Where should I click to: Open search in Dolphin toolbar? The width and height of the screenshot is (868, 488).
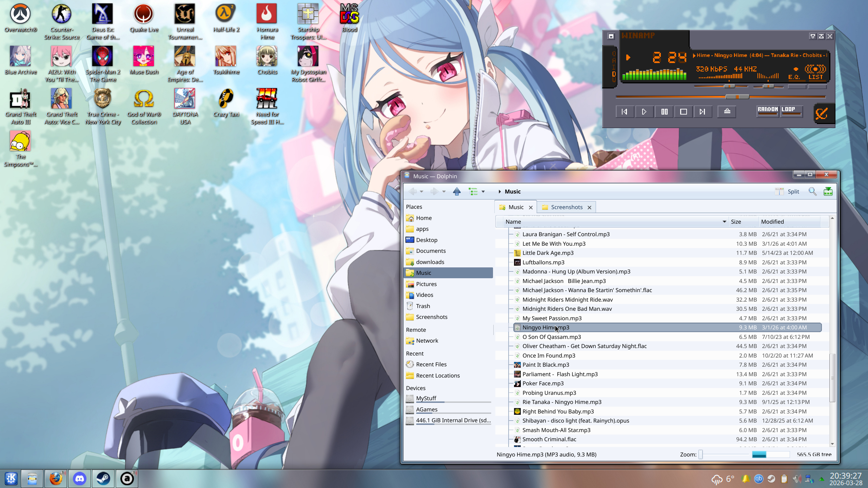pyautogui.click(x=812, y=191)
